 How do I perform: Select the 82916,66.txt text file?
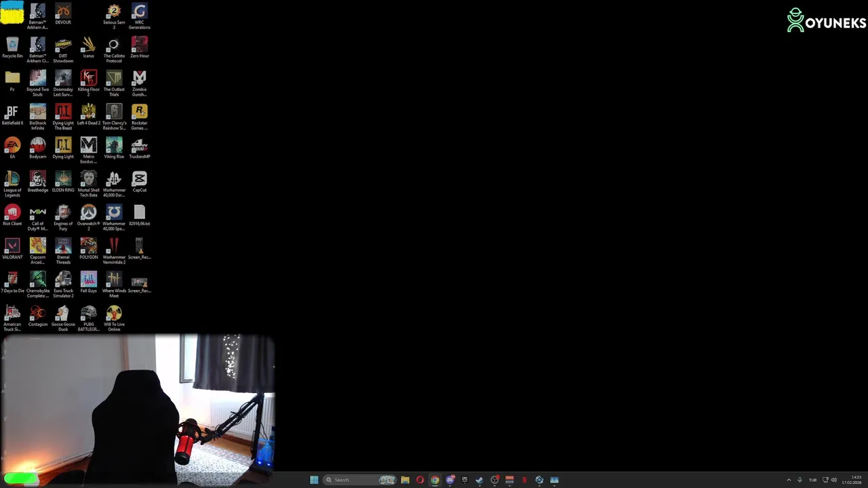pyautogui.click(x=139, y=215)
